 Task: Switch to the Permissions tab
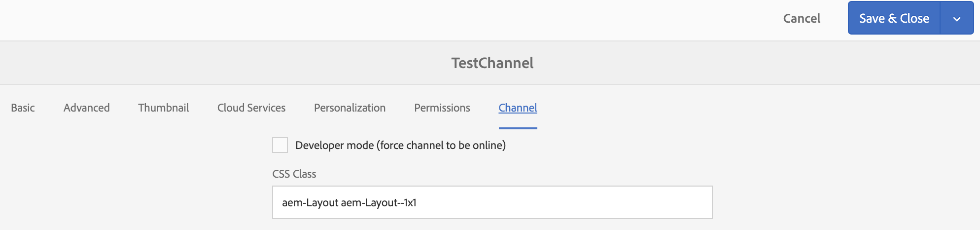[x=442, y=108]
